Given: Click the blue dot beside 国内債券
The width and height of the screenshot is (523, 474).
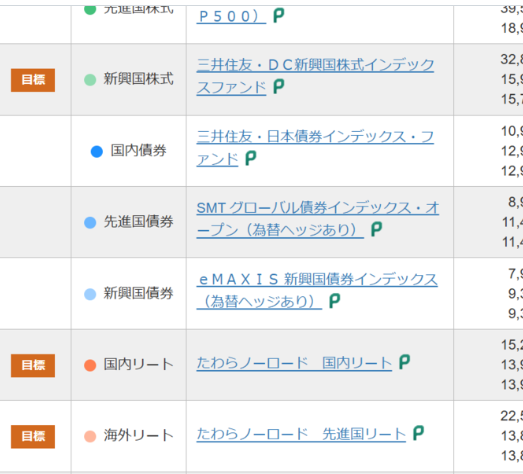Looking at the screenshot, I should (97, 151).
